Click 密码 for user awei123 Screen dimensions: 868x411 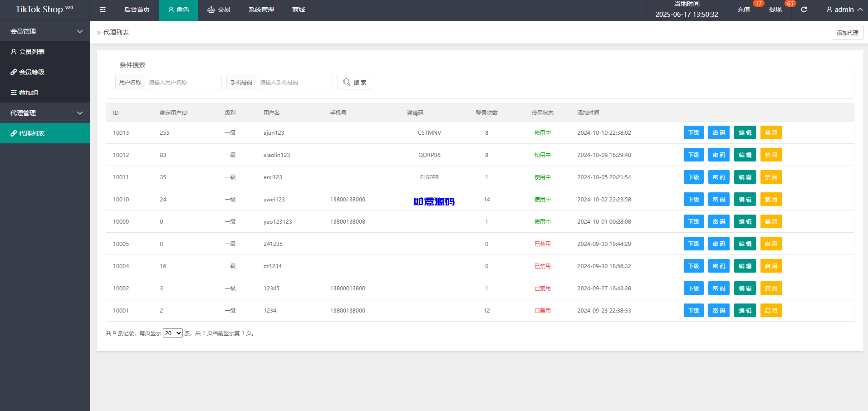tap(719, 199)
